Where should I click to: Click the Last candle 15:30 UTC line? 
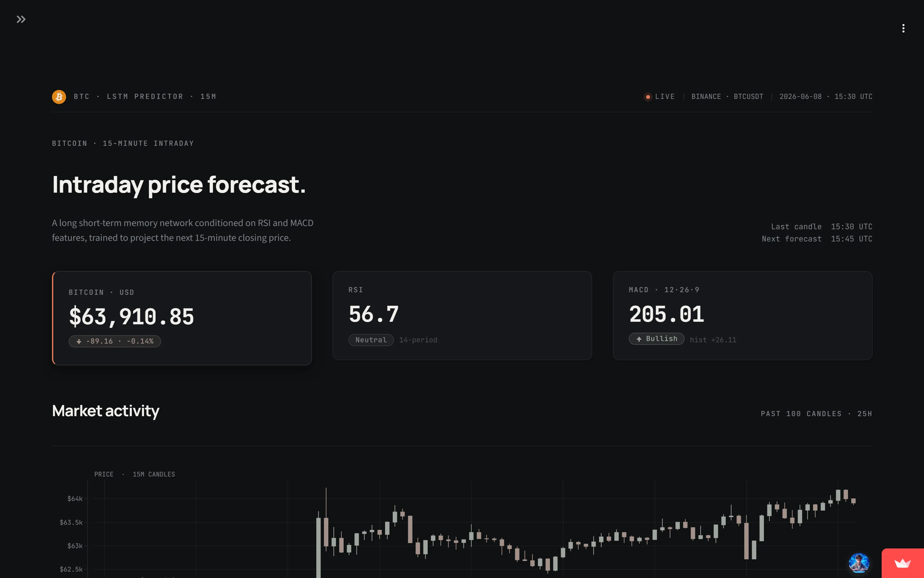[x=821, y=227]
